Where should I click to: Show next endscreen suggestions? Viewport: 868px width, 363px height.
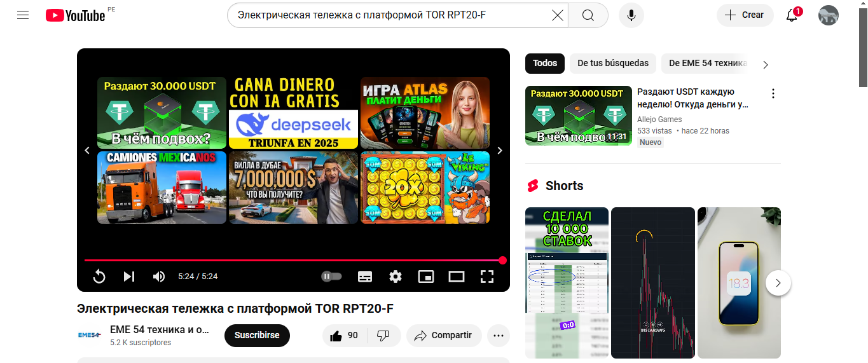coord(500,151)
